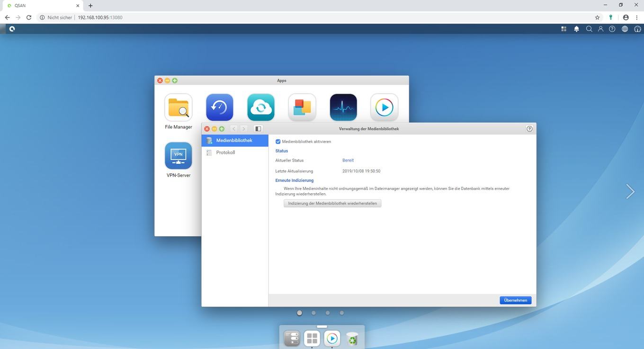Go forward with the right chevron in media window

[x=243, y=129]
